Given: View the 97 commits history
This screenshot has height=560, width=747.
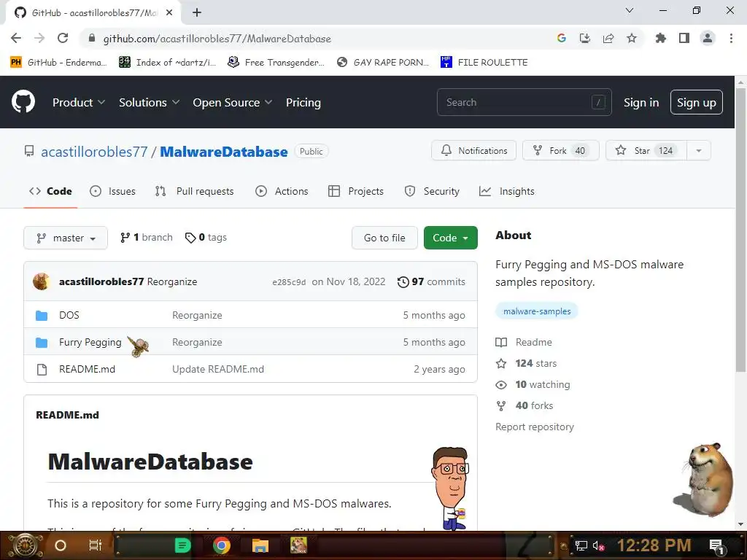Looking at the screenshot, I should pos(431,281).
